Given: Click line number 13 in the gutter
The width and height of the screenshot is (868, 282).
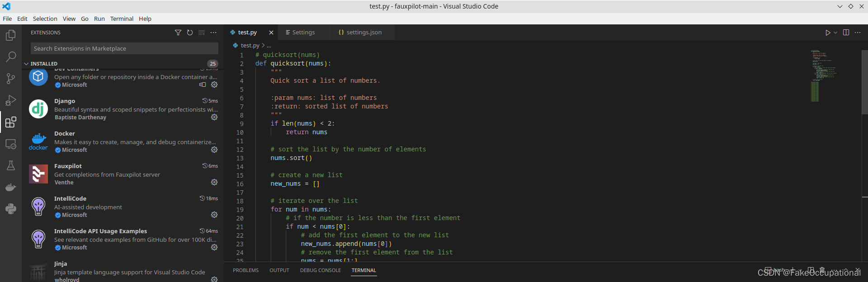Looking at the screenshot, I should (x=240, y=158).
